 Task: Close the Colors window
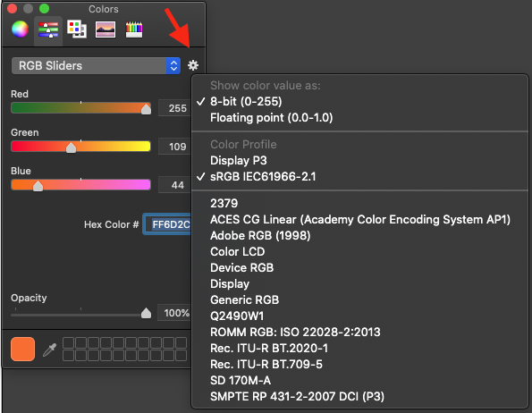12,8
